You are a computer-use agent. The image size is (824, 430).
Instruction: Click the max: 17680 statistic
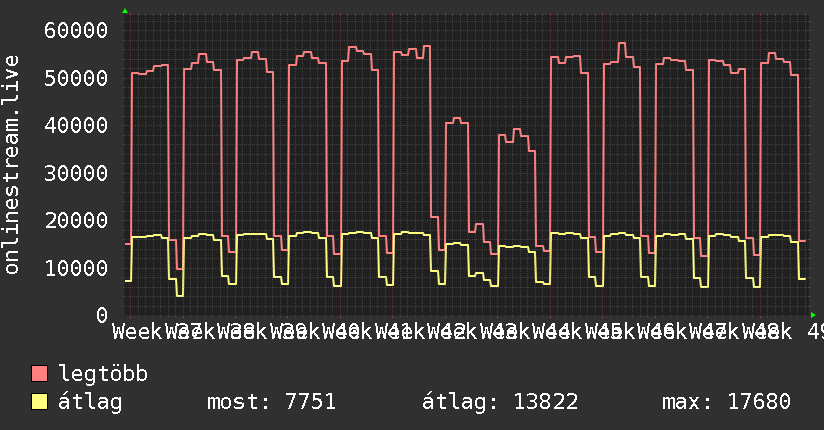[x=726, y=402]
